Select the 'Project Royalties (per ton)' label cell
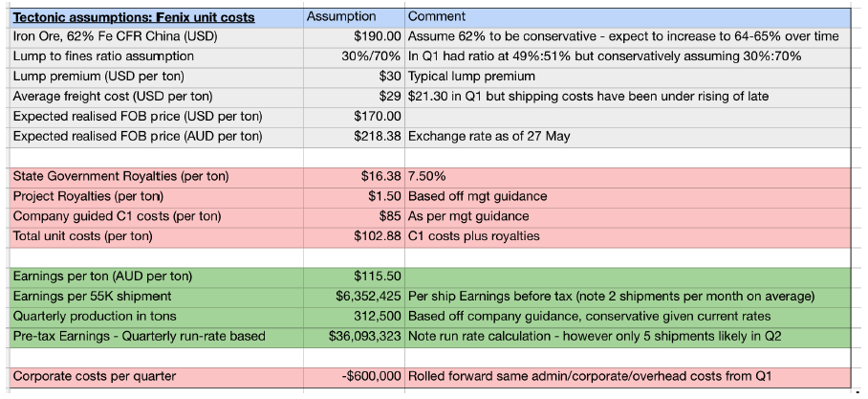The height and width of the screenshot is (399, 868). [x=88, y=196]
